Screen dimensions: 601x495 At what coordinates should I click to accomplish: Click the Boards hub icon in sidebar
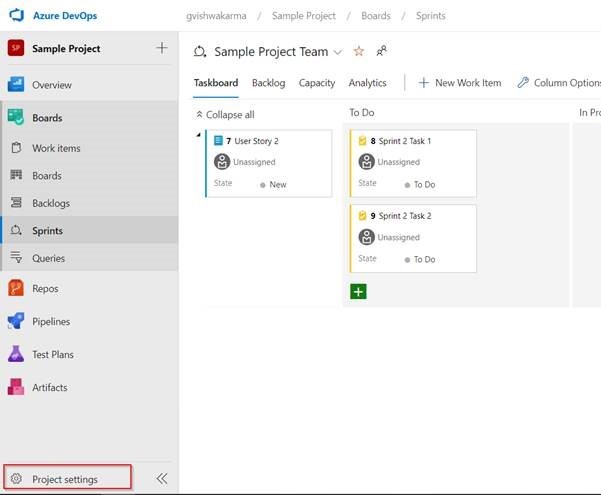pos(16,117)
